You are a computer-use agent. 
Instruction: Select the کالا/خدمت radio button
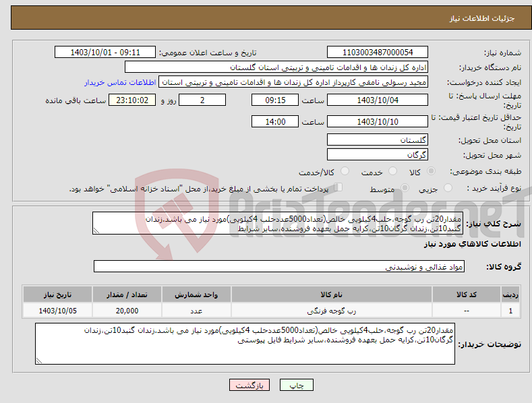[x=345, y=171]
